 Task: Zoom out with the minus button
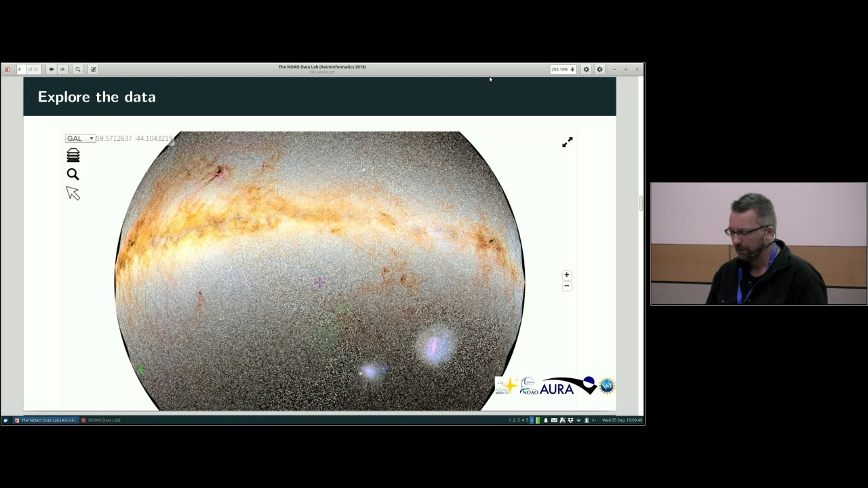[x=567, y=286]
